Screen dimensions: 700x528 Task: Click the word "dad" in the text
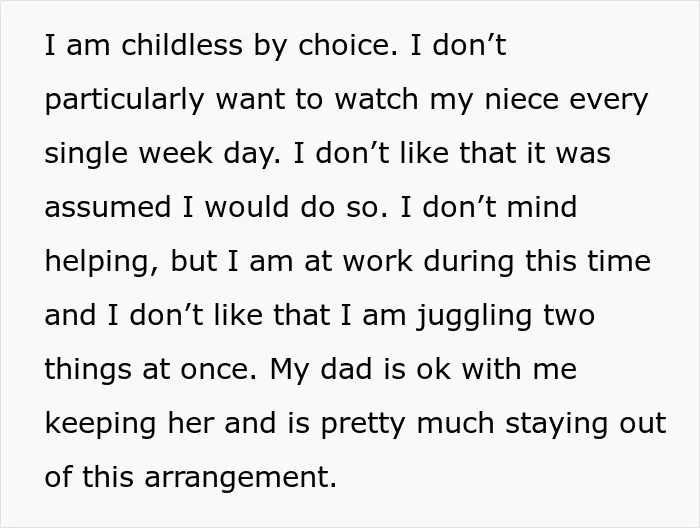[x=346, y=369]
